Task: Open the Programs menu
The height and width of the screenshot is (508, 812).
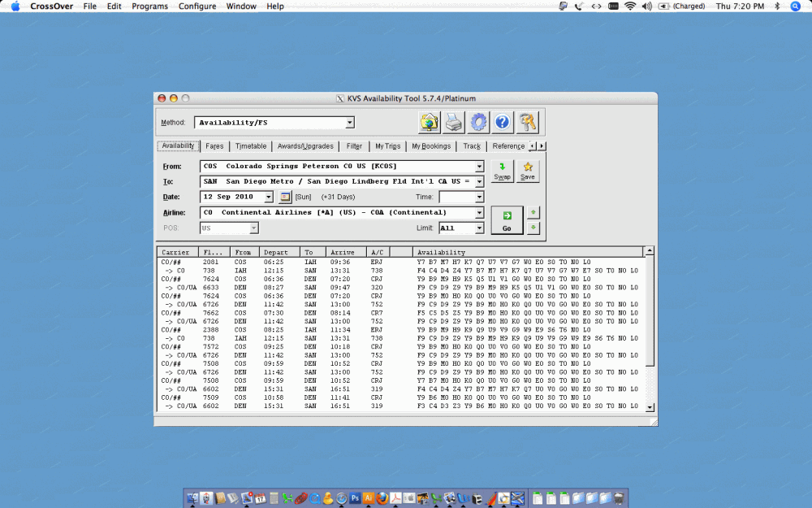Action: [x=149, y=7]
